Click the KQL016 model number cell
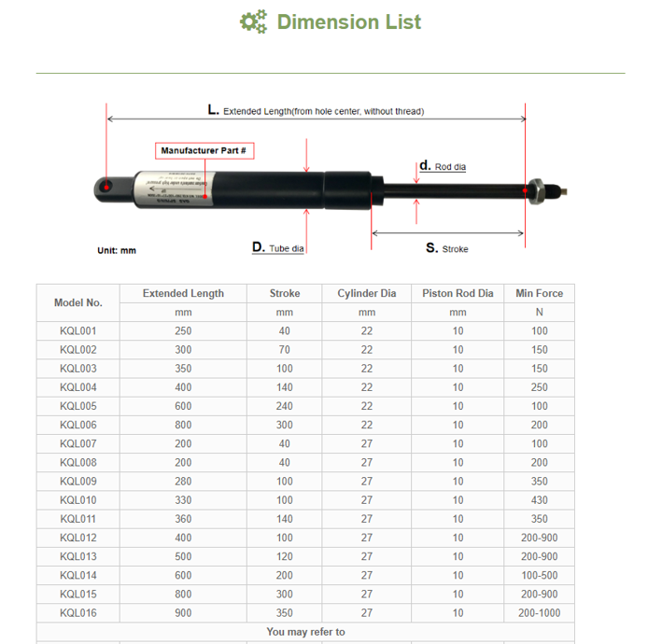 click(x=78, y=613)
